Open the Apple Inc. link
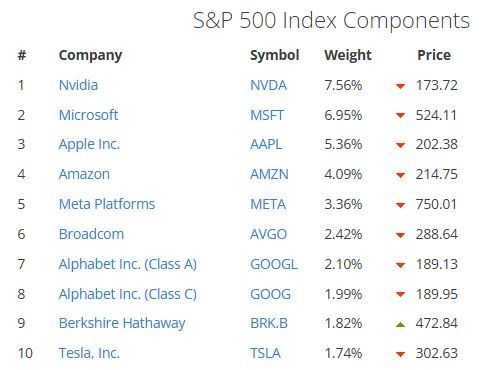This screenshot has height=370, width=481. pos(89,144)
